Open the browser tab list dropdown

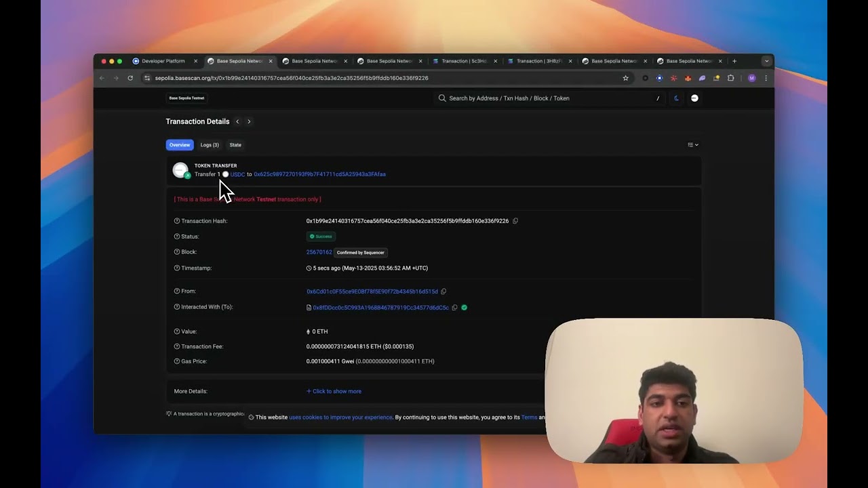[766, 61]
